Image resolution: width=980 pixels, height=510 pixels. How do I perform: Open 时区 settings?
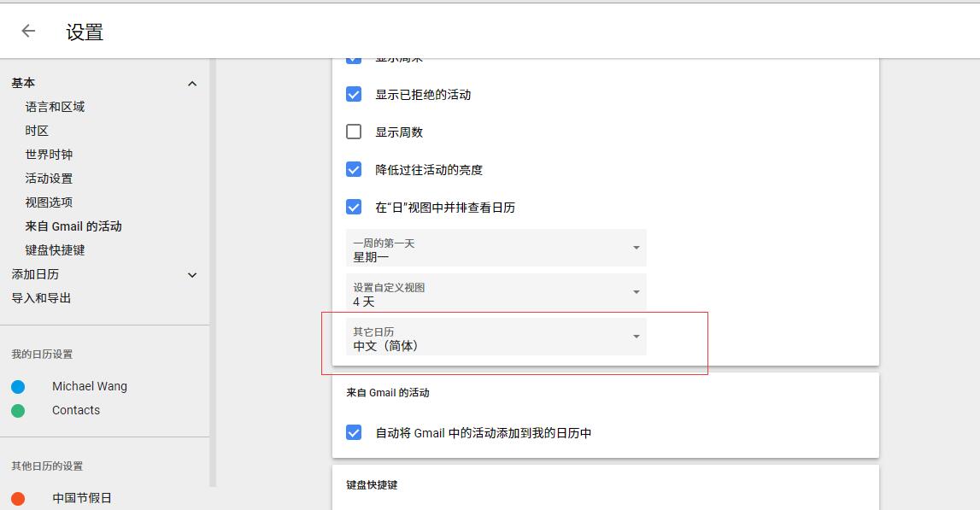click(x=36, y=130)
